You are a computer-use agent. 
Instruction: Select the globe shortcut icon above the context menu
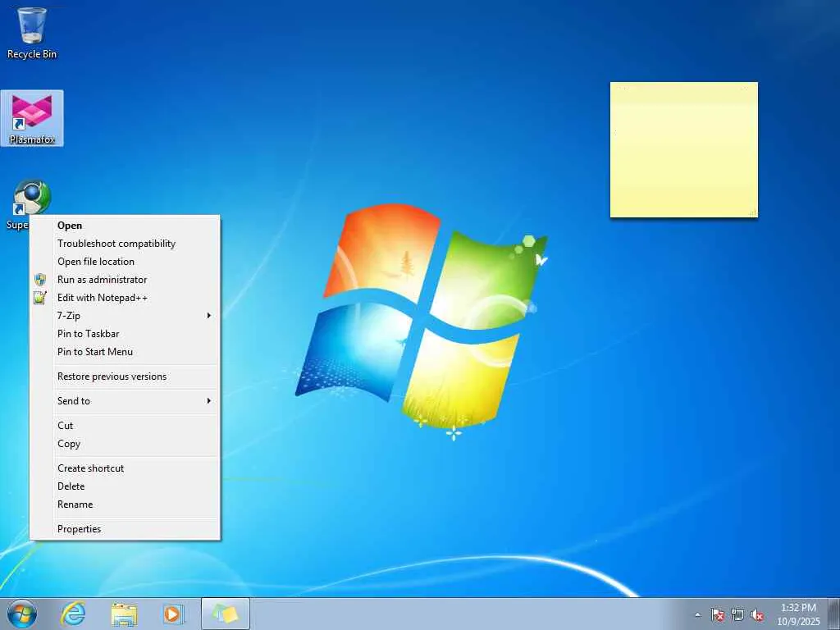[x=32, y=197]
